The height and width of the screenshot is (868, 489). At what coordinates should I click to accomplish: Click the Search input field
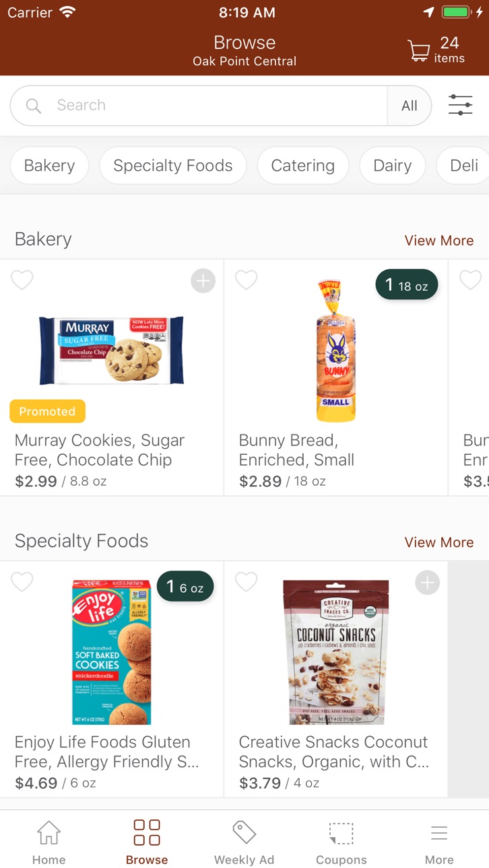199,106
